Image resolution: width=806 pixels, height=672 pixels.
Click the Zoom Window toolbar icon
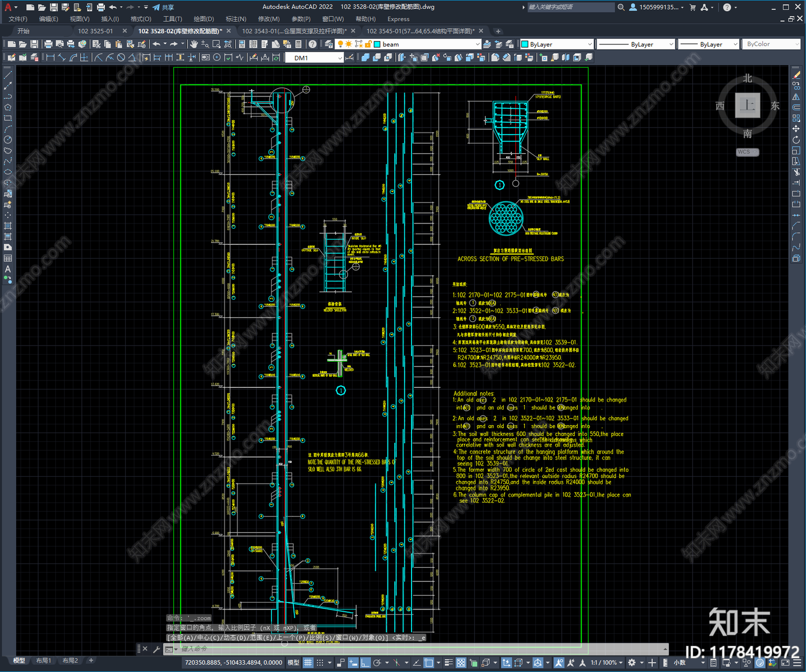pyautogui.click(x=217, y=44)
